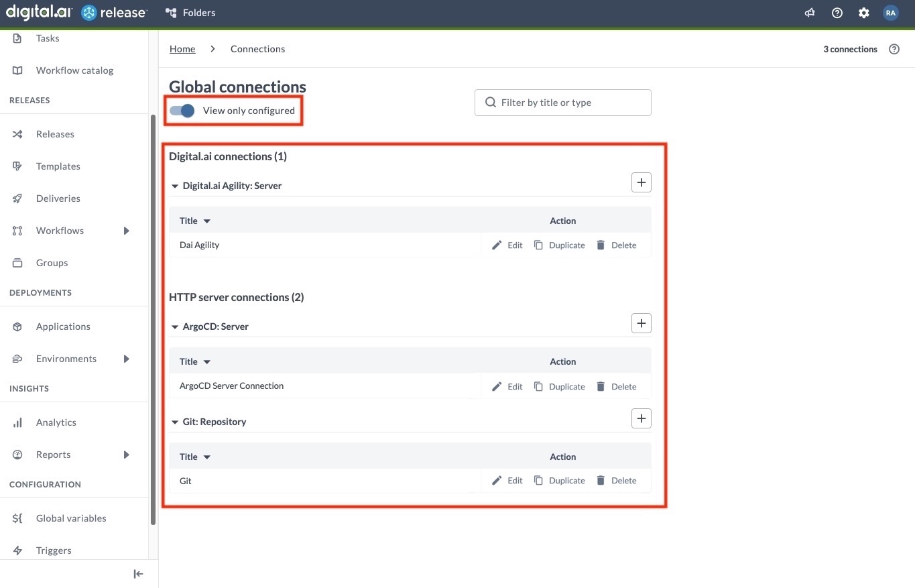Collapse Git: Repository section
Viewport: 915px width, 588px height.
175,422
